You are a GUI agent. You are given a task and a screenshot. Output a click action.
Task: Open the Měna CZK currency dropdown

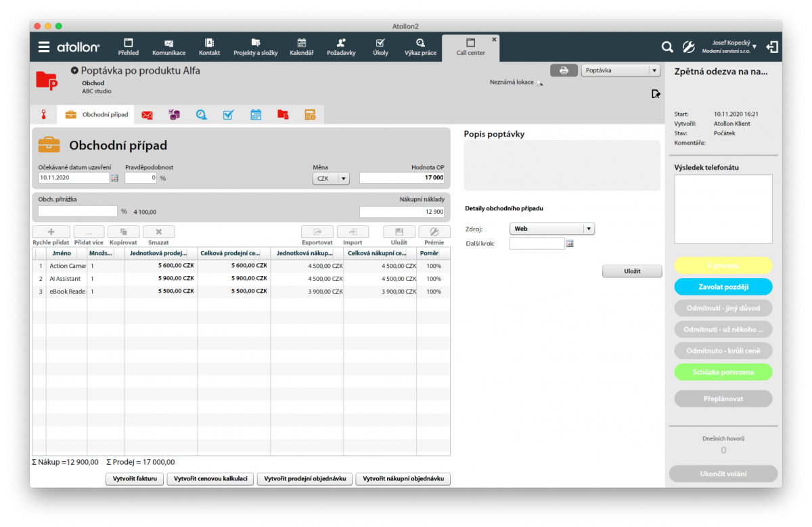click(331, 179)
